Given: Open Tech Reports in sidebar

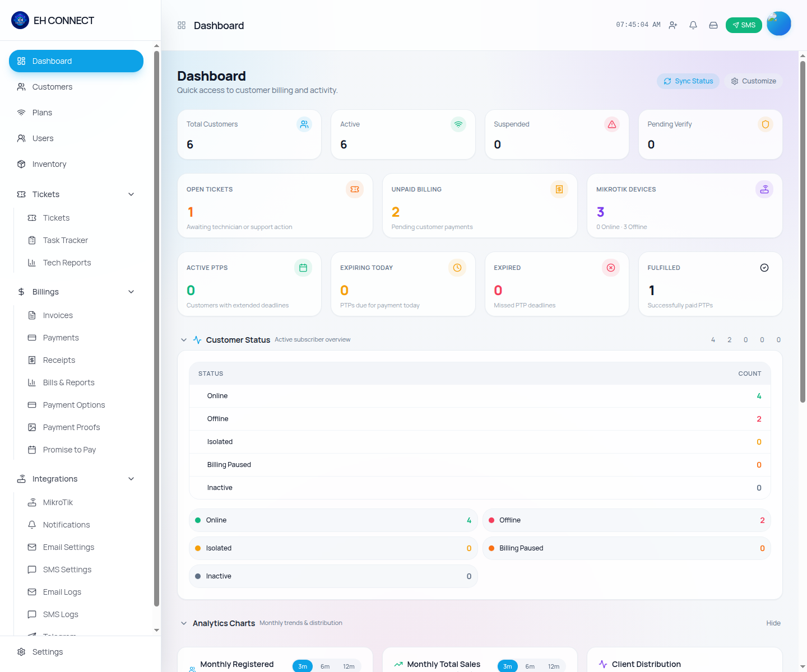Looking at the screenshot, I should tap(82, 263).
